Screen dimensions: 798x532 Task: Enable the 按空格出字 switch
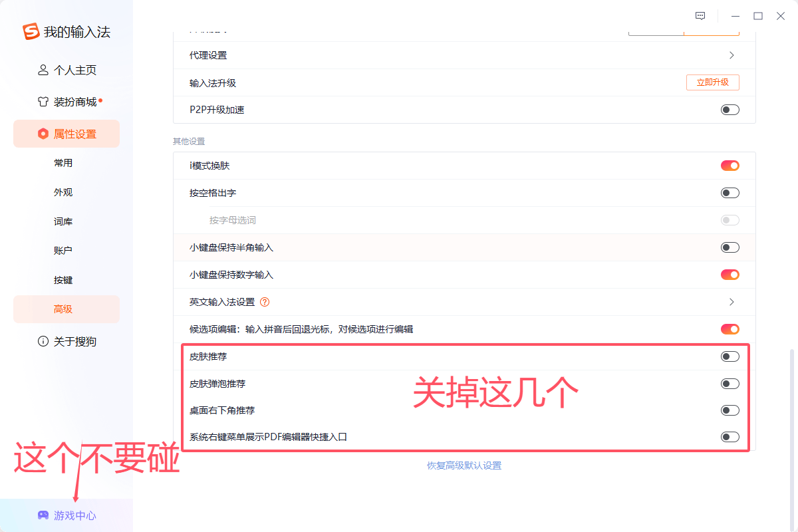(730, 193)
